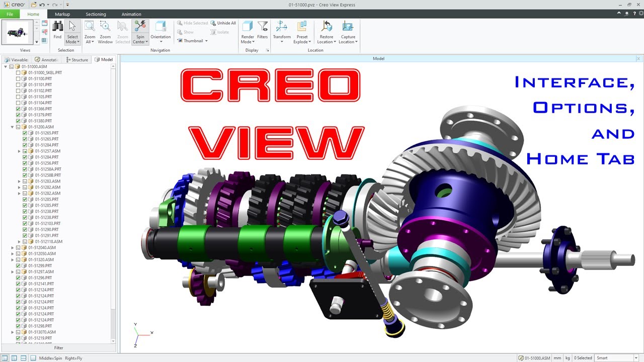Viewport: 644px width, 362px height.
Task: Click the second panel layout icon in status bar
Action: (14, 358)
